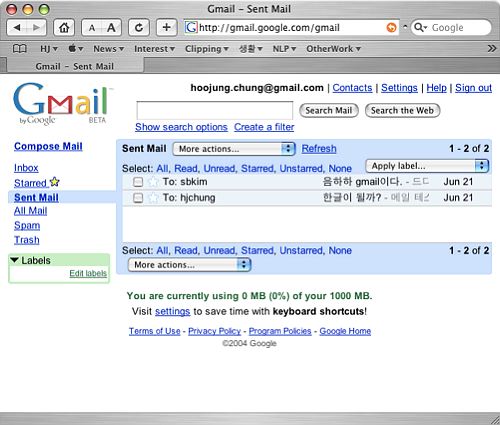Click Search the Web button
Viewport: 500px width, 425px height.
click(402, 110)
